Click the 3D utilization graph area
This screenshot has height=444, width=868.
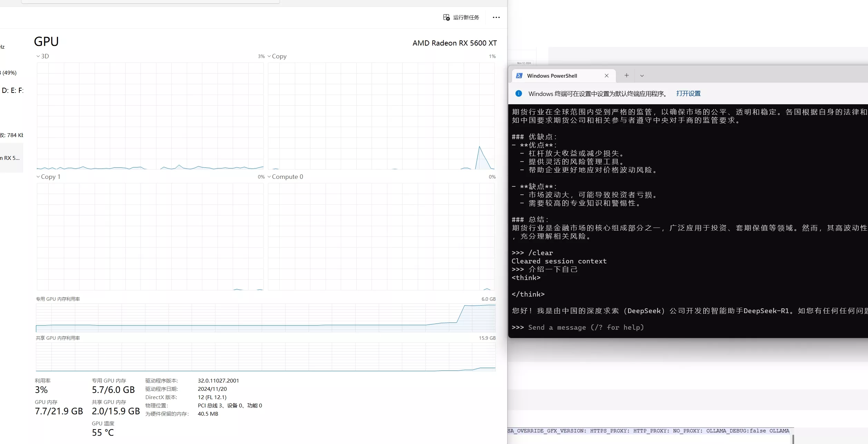point(150,116)
